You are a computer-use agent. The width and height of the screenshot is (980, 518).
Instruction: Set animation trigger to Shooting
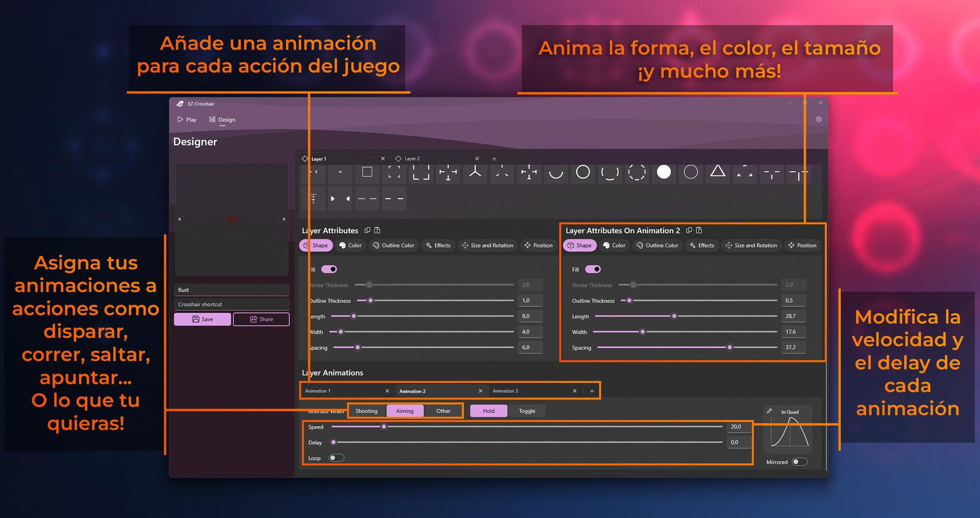click(x=366, y=411)
